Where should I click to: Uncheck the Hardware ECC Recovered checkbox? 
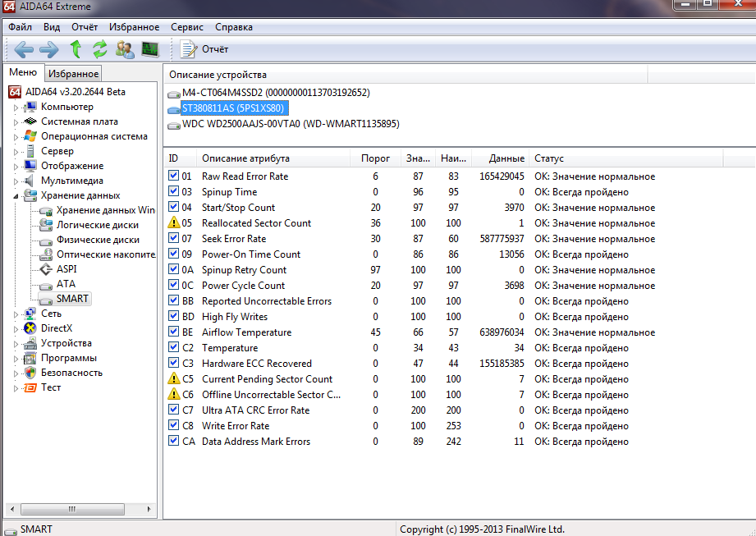[x=173, y=363]
